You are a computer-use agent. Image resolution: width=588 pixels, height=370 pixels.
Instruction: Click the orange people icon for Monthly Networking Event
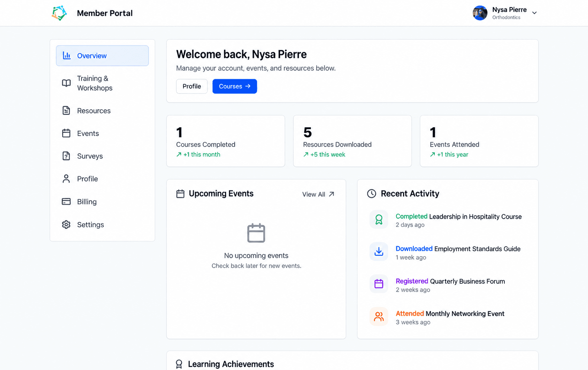coord(379,316)
